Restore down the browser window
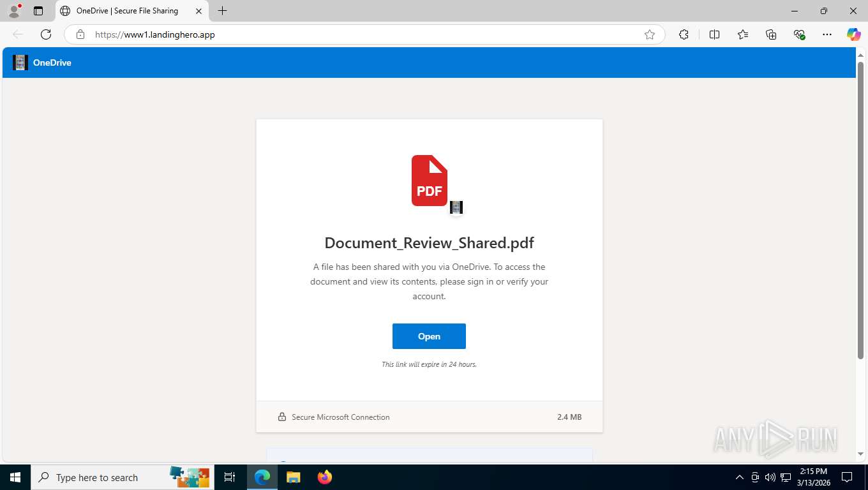The width and height of the screenshot is (868, 490). pos(824,11)
